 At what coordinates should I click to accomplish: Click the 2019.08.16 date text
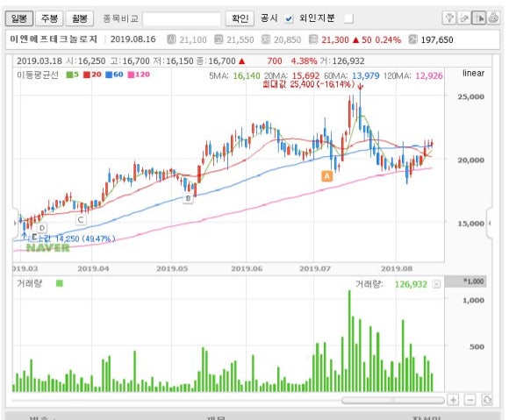(133, 39)
